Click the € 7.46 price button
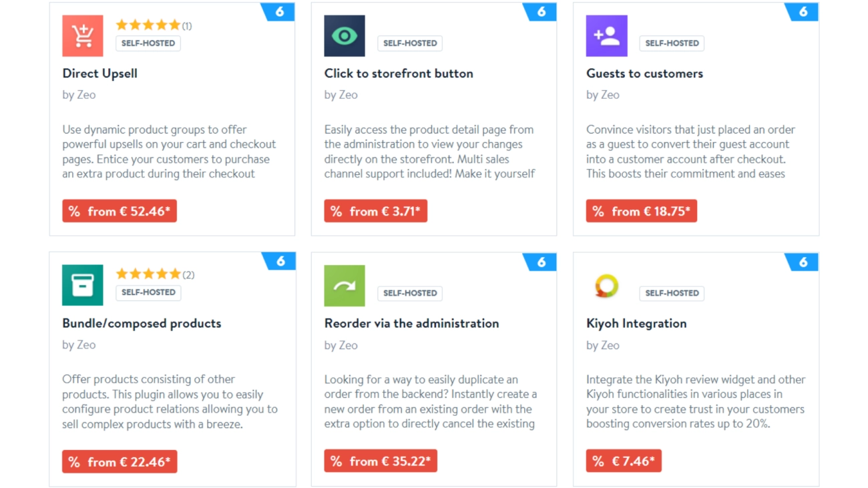The image size is (868, 488). [x=624, y=461]
